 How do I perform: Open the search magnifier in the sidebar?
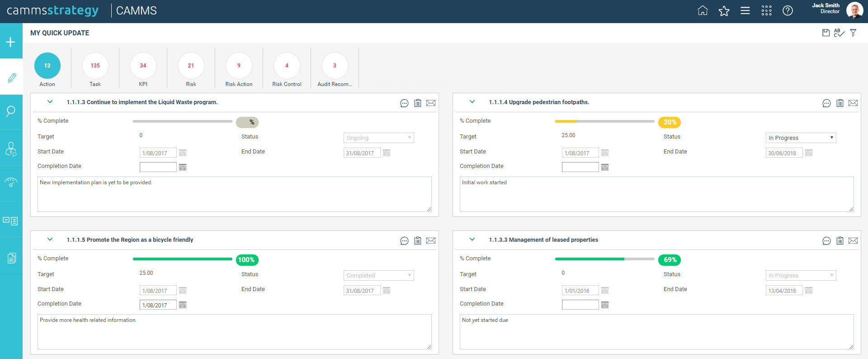(11, 111)
